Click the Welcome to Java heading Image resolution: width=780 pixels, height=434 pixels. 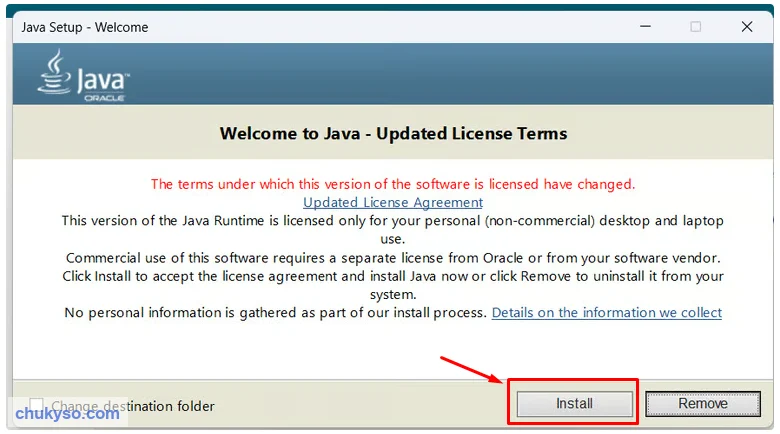tap(393, 133)
